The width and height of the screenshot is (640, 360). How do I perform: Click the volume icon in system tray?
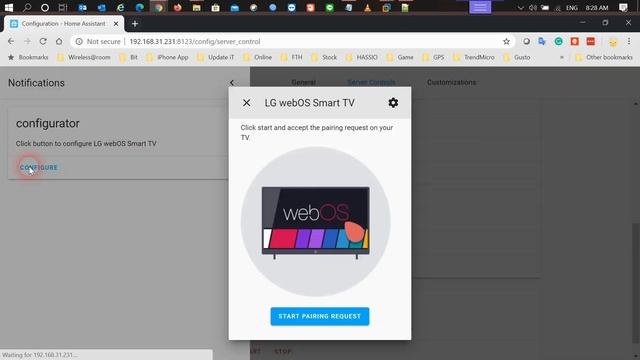[533, 7]
